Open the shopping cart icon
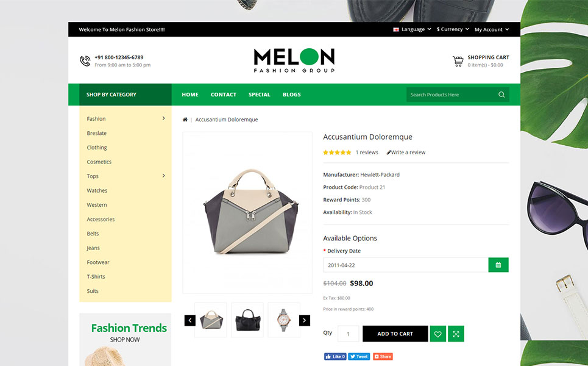This screenshot has height=366, width=588. 458,61
